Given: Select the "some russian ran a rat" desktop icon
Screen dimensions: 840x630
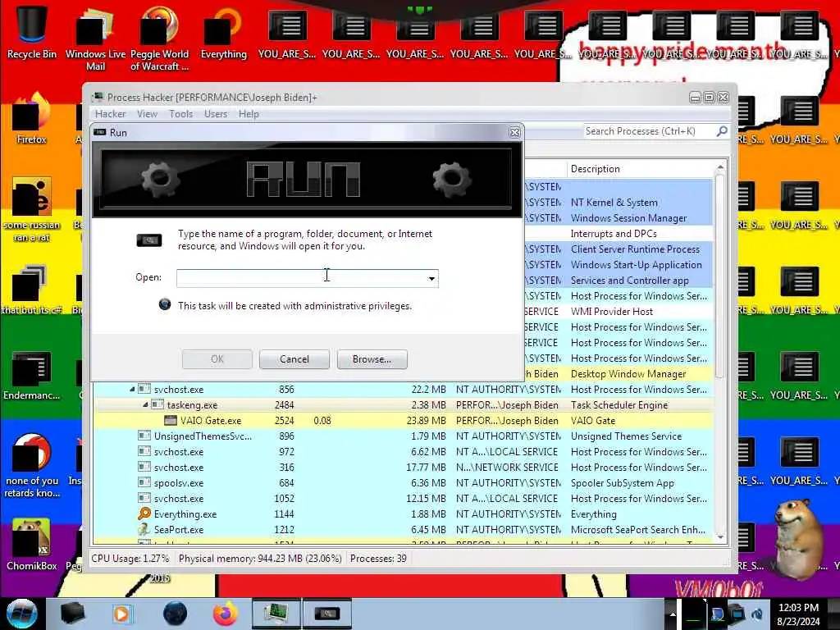Looking at the screenshot, I should click(x=32, y=209).
